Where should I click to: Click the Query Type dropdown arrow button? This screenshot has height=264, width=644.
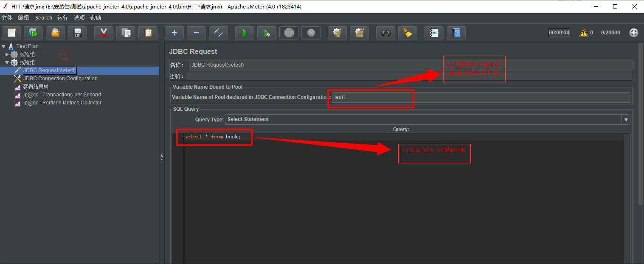(626, 119)
